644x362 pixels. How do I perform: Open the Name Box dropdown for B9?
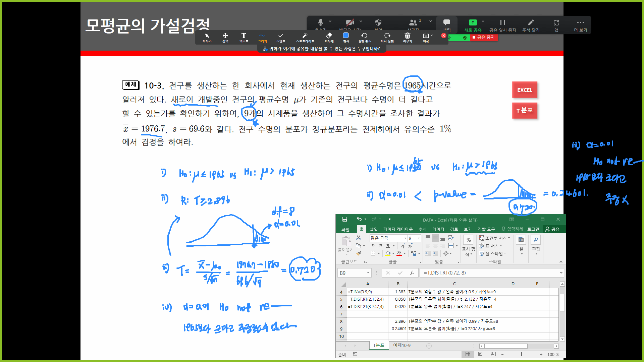click(368, 273)
